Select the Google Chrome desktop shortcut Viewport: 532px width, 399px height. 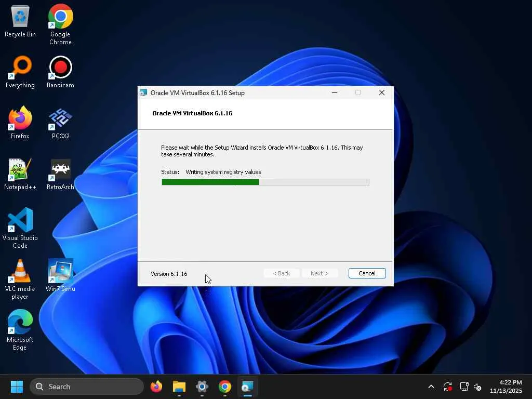pos(60,24)
